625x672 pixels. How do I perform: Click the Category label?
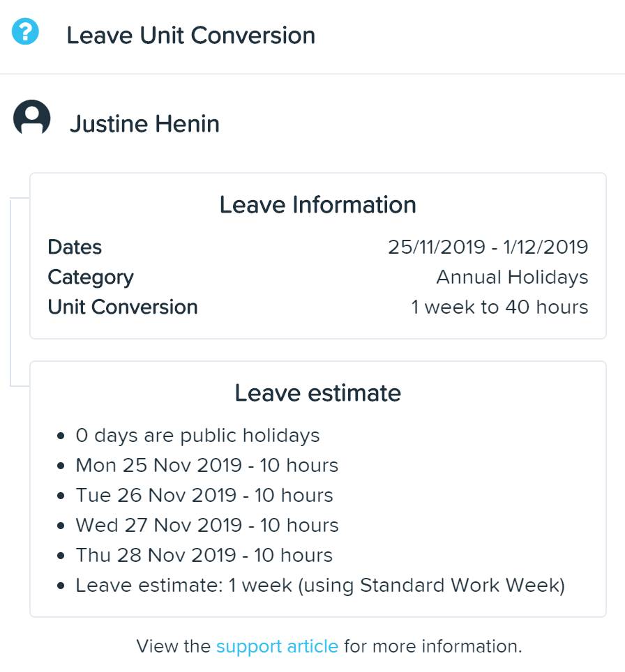click(x=91, y=277)
